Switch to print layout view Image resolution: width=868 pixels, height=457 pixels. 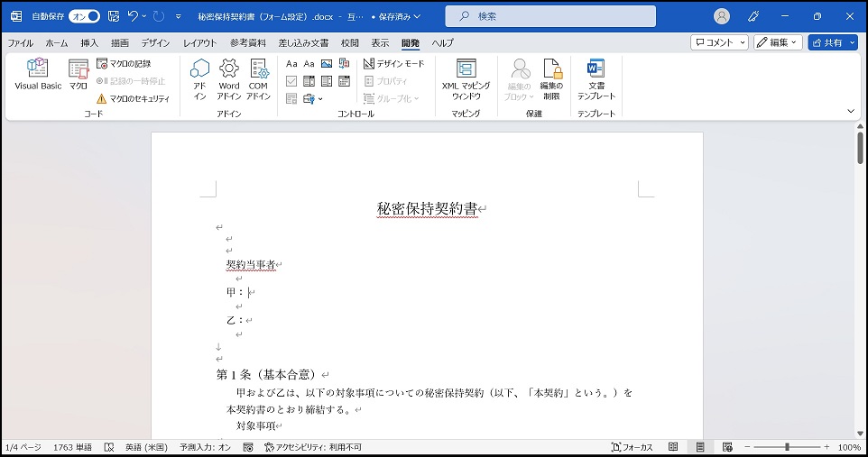700,447
